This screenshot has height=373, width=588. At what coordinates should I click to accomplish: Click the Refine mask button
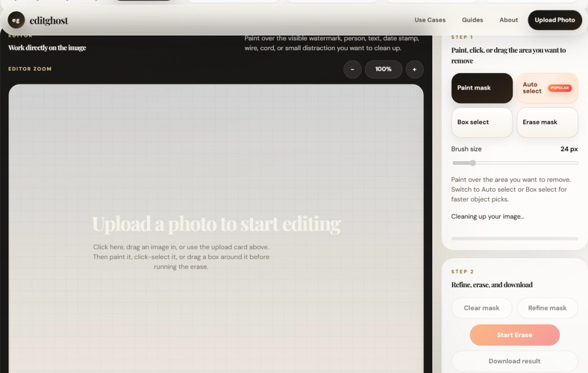pos(547,308)
